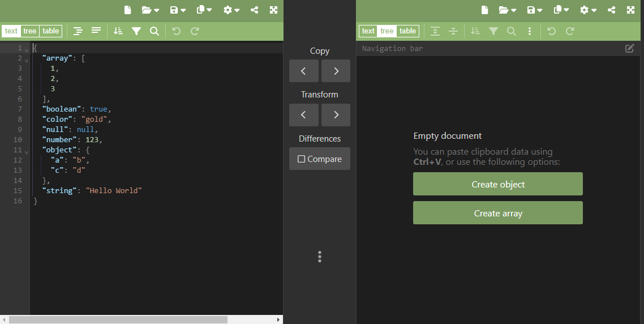Click the Create array button
This screenshot has width=644, height=324.
[498, 212]
